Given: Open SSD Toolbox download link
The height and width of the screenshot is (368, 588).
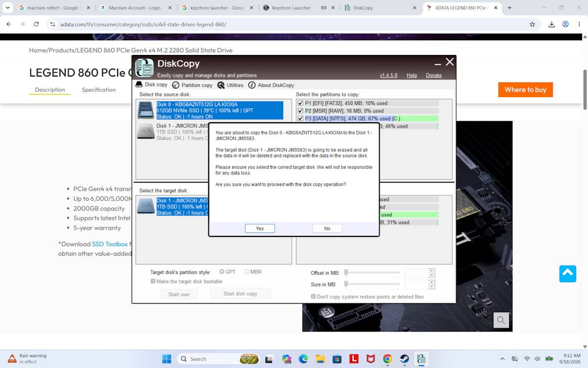Looking at the screenshot, I should 110,244.
